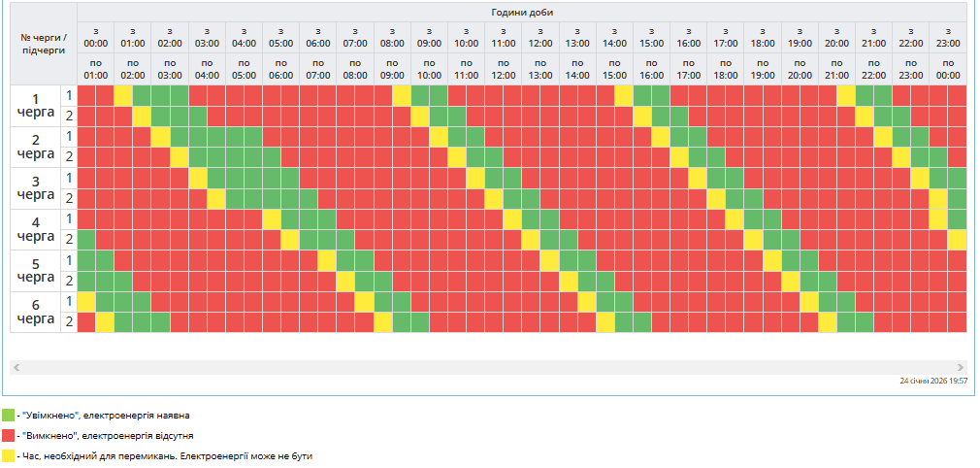
Task: Select the "з 12:00" column header
Action: click(x=540, y=37)
